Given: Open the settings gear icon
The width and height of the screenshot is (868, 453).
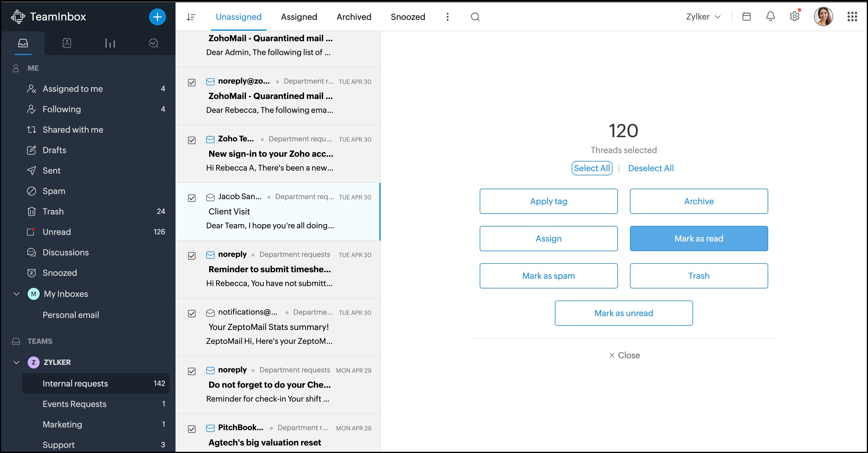Looking at the screenshot, I should (x=794, y=17).
